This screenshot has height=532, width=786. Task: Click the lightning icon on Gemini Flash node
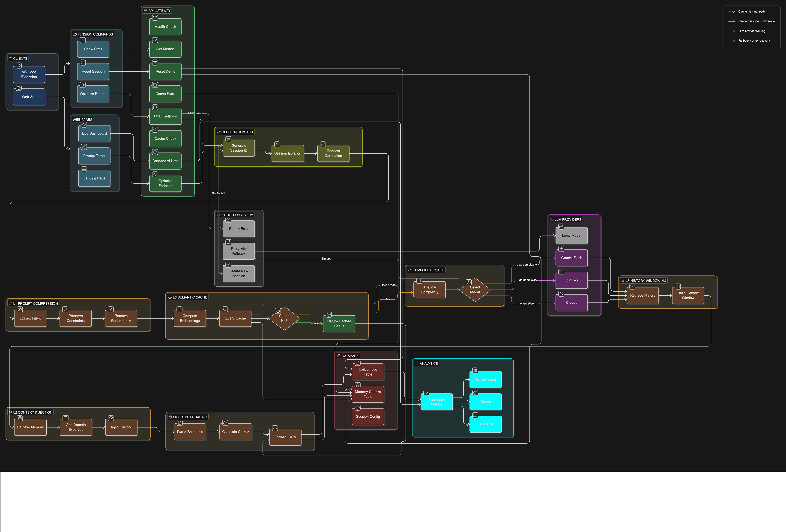coord(561,249)
